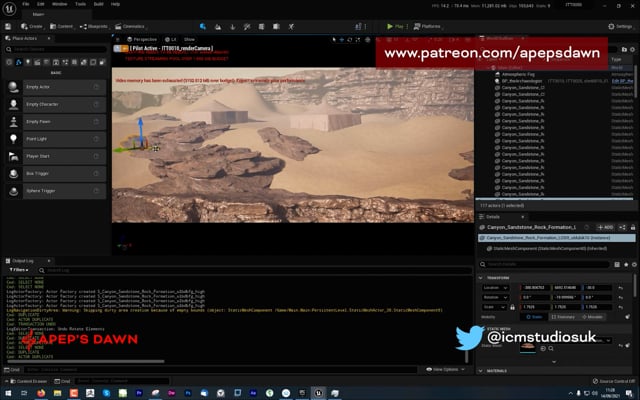This screenshot has height=400, width=640.
Task: Open the Help menu
Action: pyautogui.click(x=116, y=4)
